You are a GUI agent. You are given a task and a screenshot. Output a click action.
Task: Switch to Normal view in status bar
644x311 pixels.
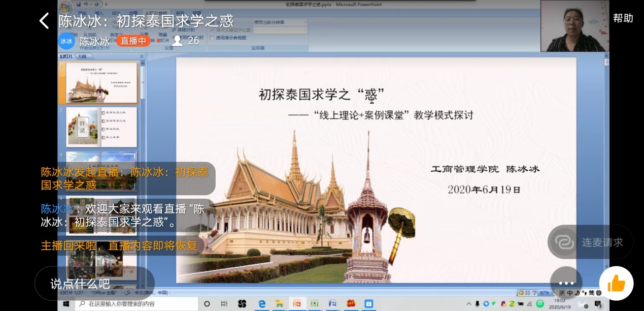(x=521, y=293)
